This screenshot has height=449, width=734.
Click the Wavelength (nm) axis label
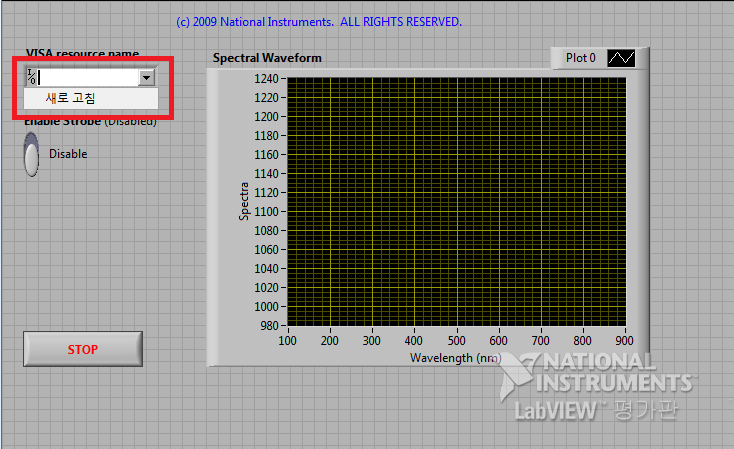(455, 357)
